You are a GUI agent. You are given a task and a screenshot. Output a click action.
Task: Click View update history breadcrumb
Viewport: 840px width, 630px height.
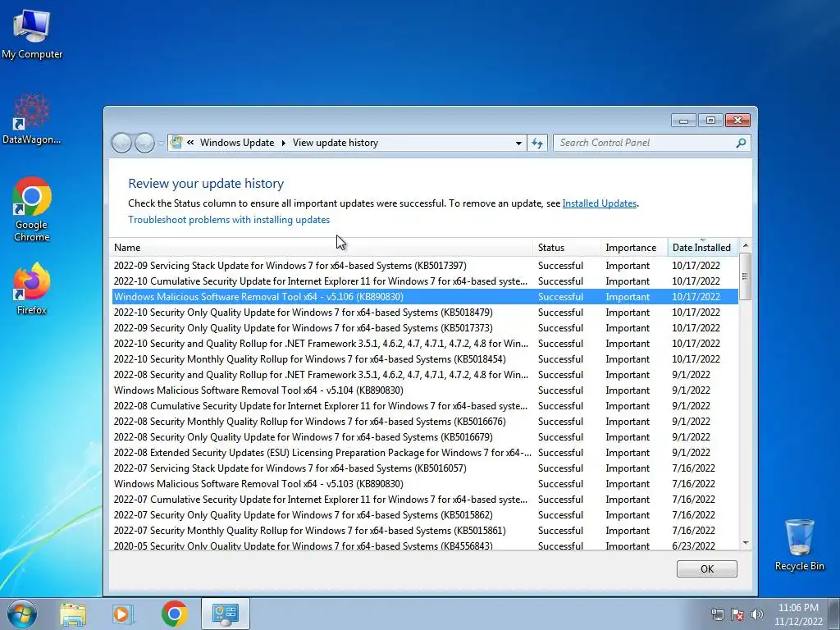[x=336, y=143]
